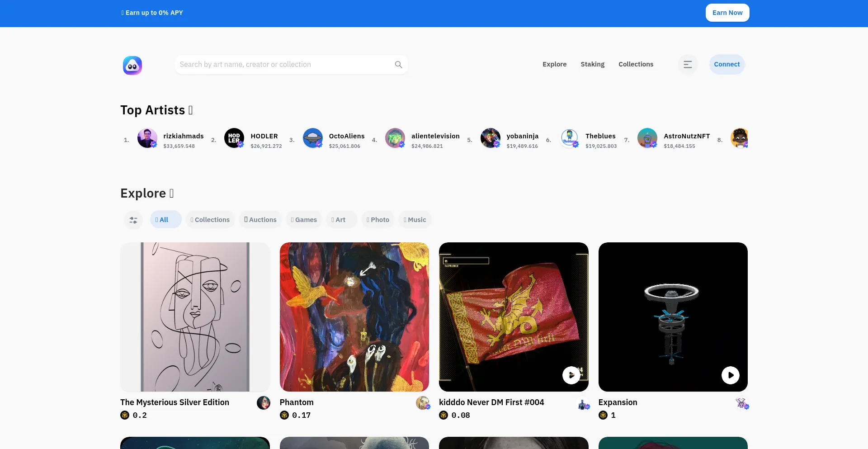Open creator avatar beside Phantom title
Image resolution: width=868 pixels, height=449 pixels.
tap(423, 402)
